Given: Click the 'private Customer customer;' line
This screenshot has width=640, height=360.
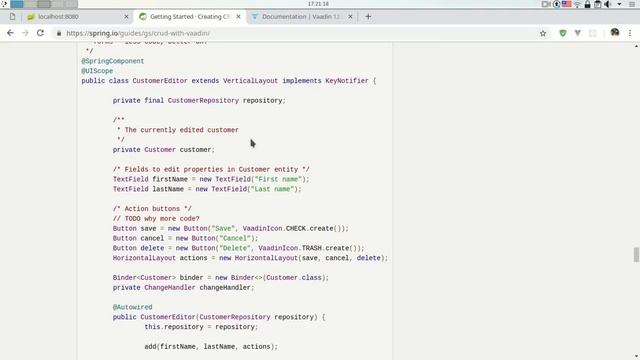Looking at the screenshot, I should click(164, 150).
